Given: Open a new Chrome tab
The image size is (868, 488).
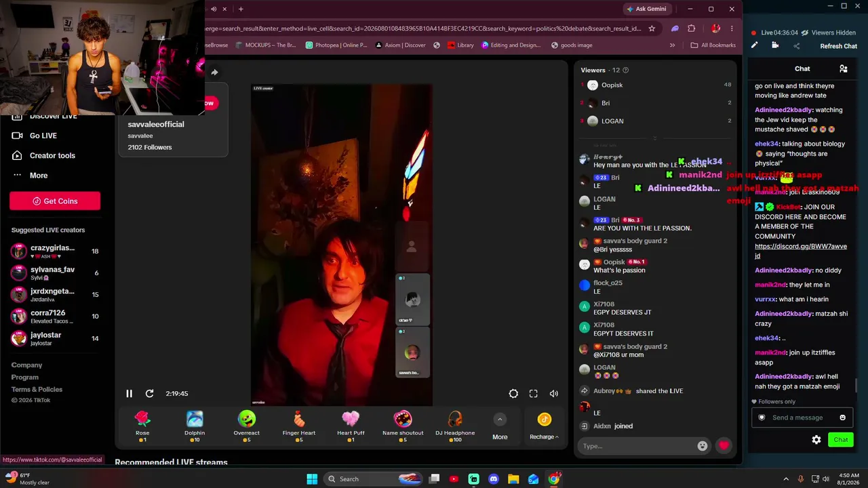Looking at the screenshot, I should (241, 9).
